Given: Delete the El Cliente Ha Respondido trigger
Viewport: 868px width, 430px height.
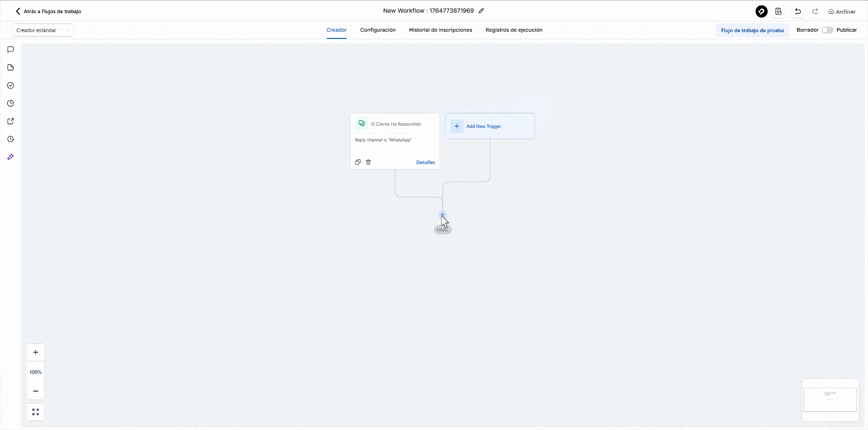Looking at the screenshot, I should pos(368,162).
